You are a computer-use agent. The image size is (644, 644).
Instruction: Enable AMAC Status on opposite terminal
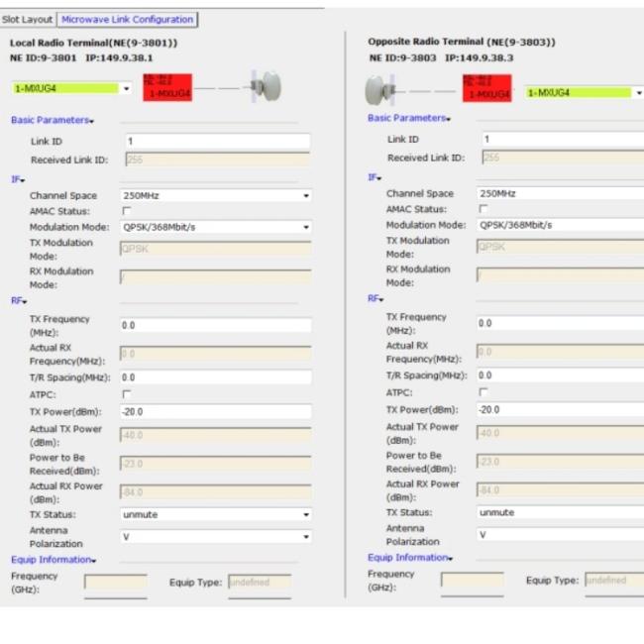tap(484, 209)
